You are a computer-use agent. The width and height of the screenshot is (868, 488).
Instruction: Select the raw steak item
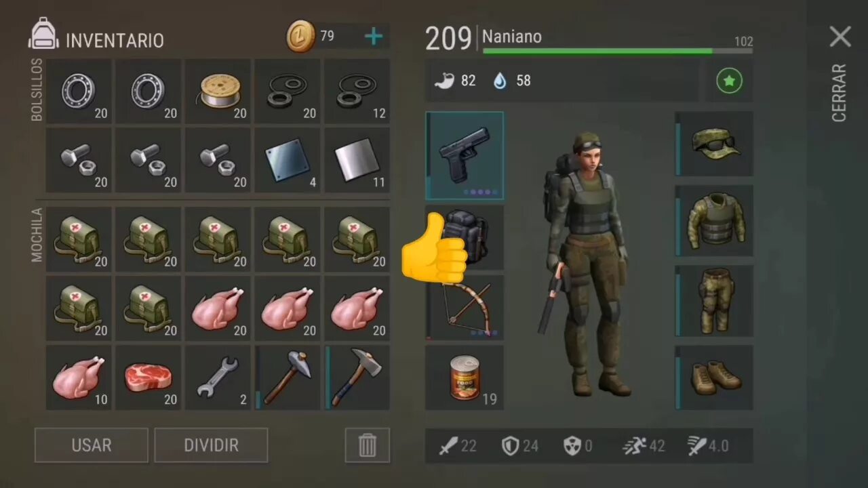(148, 378)
